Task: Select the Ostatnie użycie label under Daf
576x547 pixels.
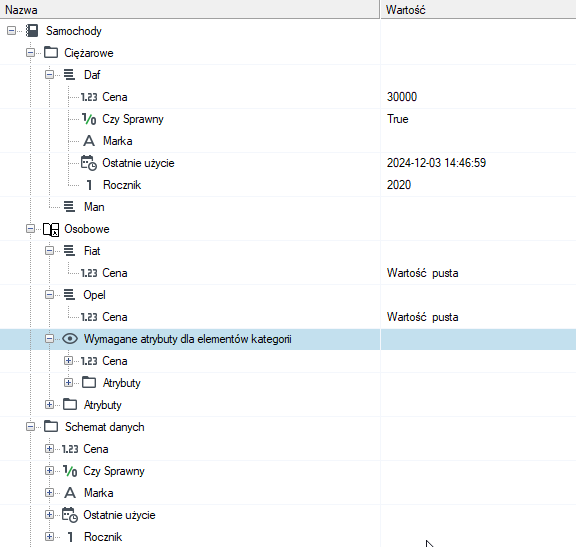Action: tap(138, 163)
